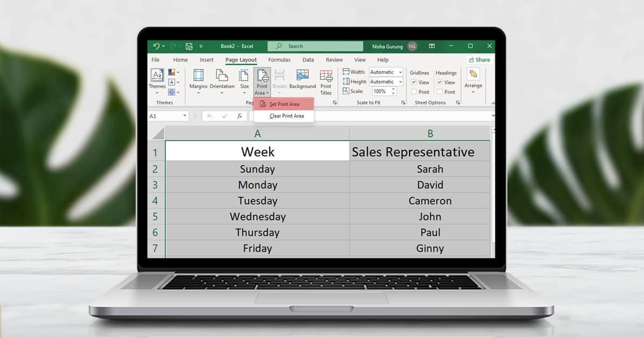This screenshot has width=644, height=338.
Task: Enable Headings Print checkbox
Action: coord(440,91)
